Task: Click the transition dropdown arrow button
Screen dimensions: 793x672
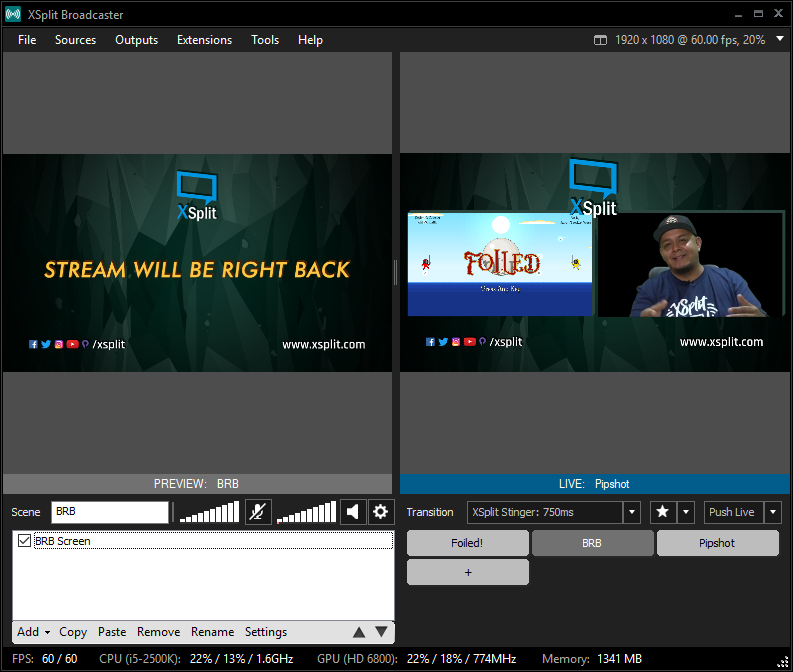Action: (x=632, y=512)
